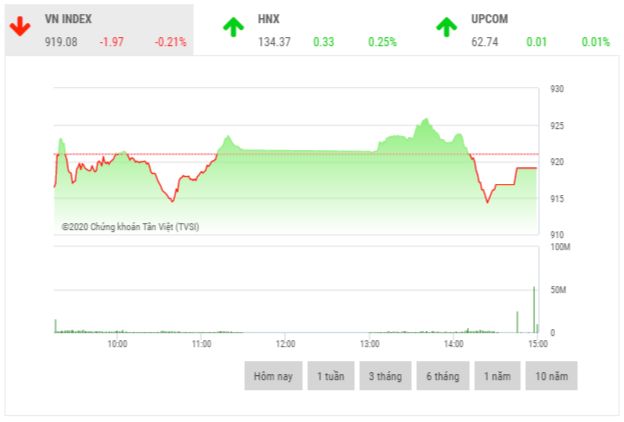This screenshot has width=624, height=422.
Task: Choose the 3 tháng time range
Action: click(385, 376)
